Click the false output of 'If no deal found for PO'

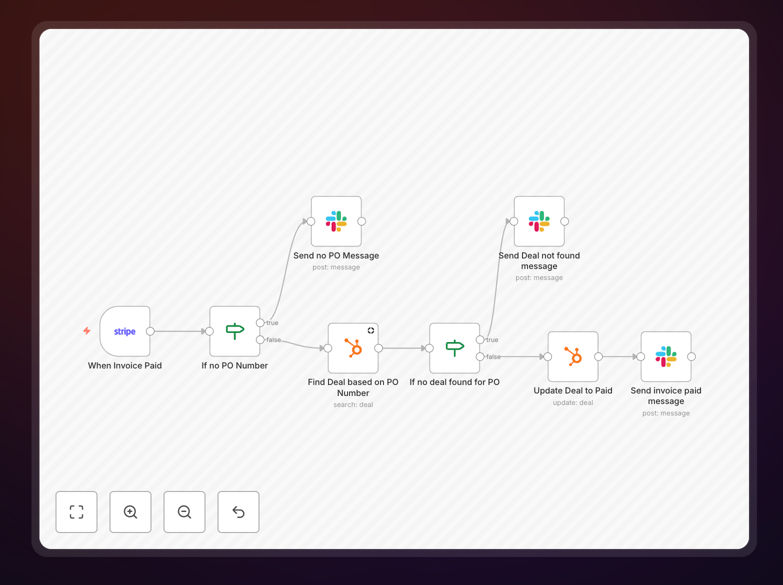[480, 357]
